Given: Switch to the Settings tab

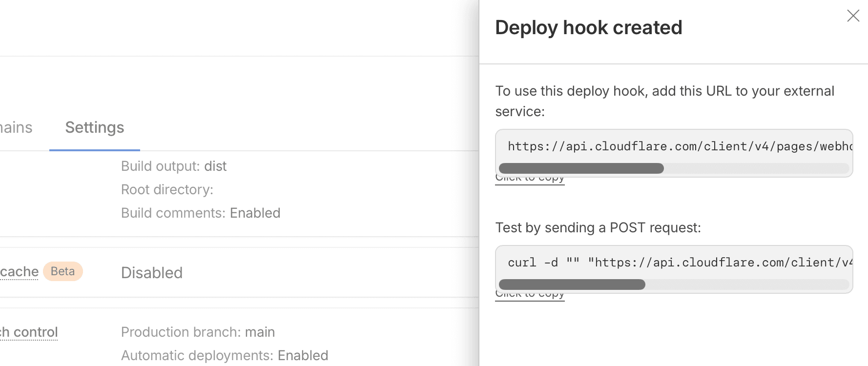Looking at the screenshot, I should pyautogui.click(x=95, y=127).
